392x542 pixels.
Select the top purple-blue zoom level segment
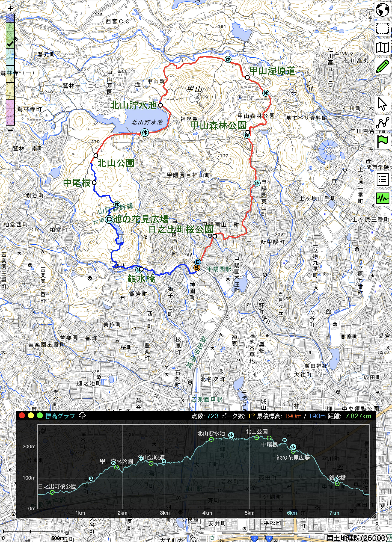(10, 18)
